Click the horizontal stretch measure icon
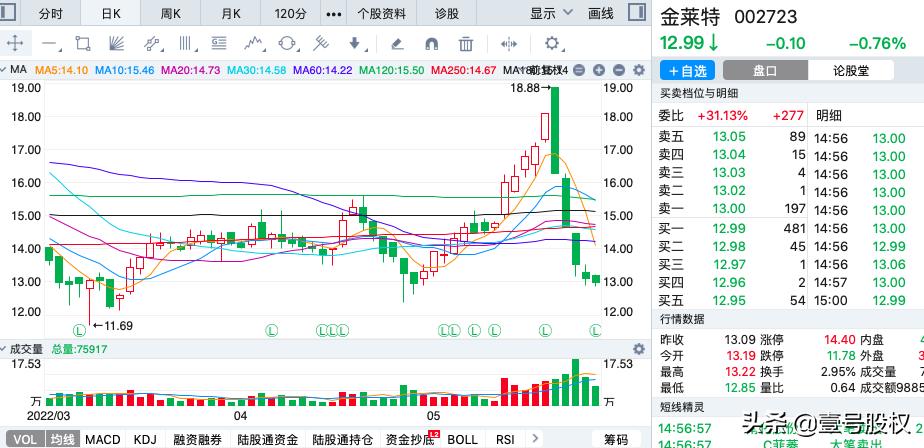Image resolution: width=924 pixels, height=448 pixels. tap(509, 44)
